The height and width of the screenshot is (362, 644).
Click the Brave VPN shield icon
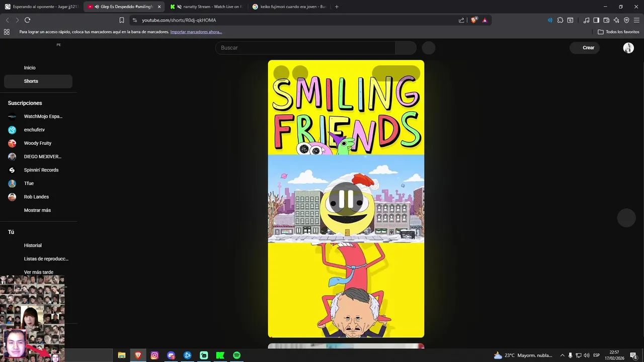coord(626,20)
